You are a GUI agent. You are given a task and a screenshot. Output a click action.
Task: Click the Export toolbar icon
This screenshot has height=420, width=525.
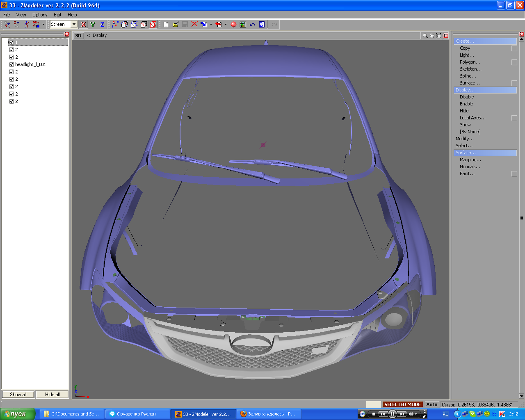coord(219,25)
